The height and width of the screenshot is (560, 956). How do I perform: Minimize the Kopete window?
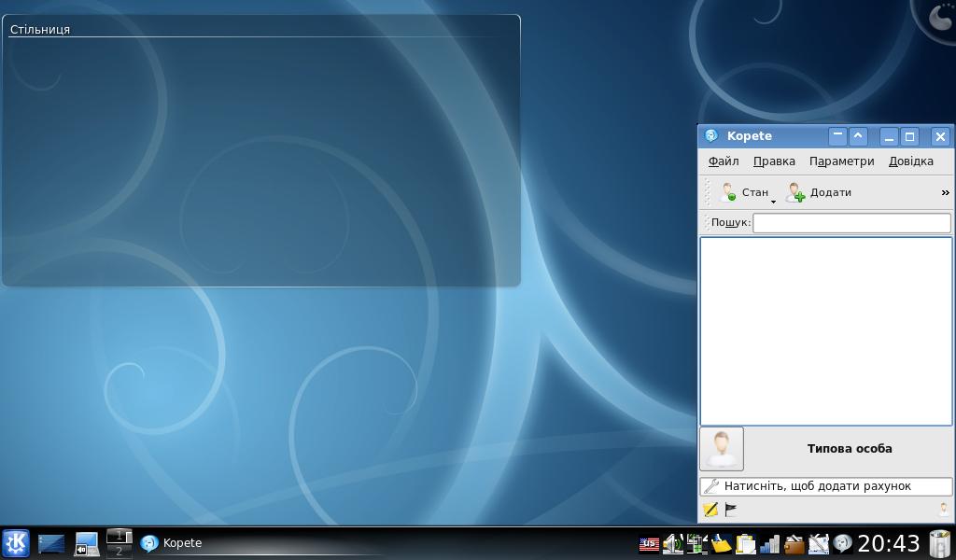tap(889, 136)
